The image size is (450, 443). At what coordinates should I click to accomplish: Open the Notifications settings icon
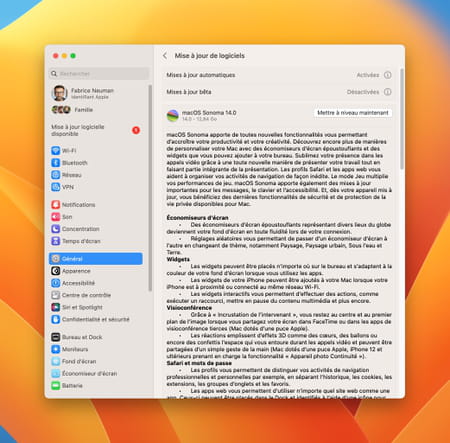tap(56, 204)
